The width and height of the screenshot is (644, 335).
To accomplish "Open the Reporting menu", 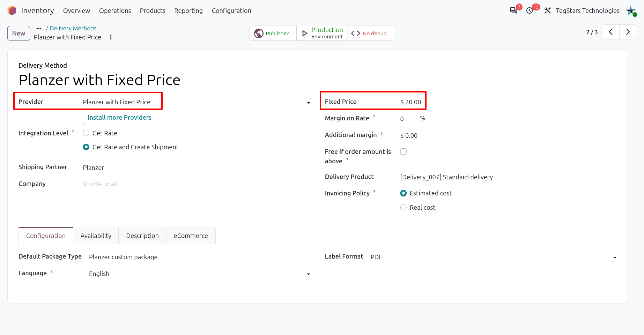I will coord(188,11).
